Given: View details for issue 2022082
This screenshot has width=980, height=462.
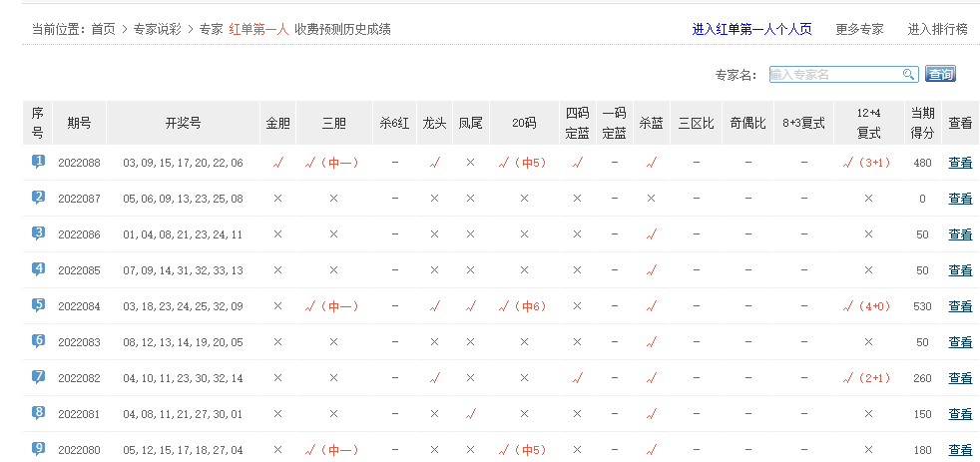Looking at the screenshot, I should tap(959, 378).
